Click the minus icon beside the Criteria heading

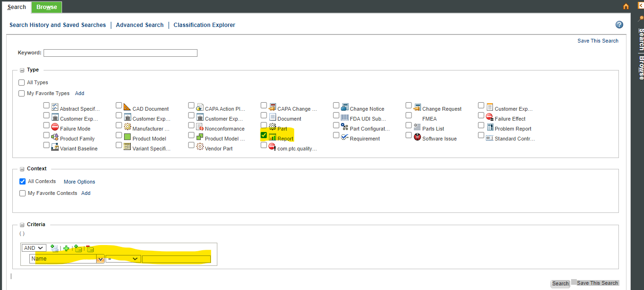[22, 224]
